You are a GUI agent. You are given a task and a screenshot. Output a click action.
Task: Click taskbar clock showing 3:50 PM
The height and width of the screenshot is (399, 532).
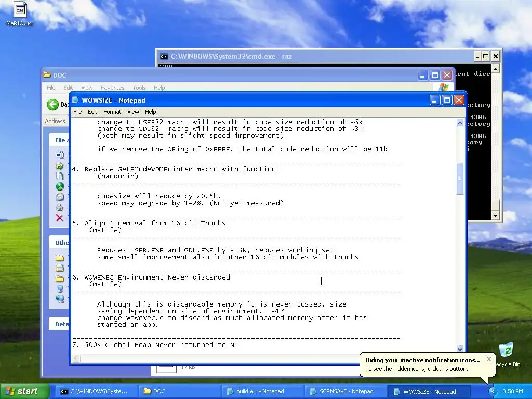click(x=513, y=391)
